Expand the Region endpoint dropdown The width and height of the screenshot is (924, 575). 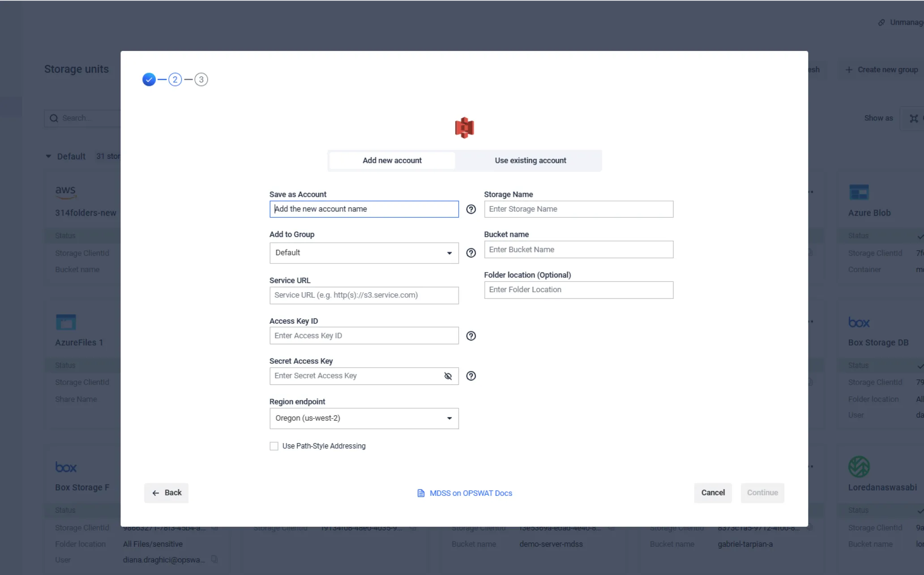click(x=364, y=418)
